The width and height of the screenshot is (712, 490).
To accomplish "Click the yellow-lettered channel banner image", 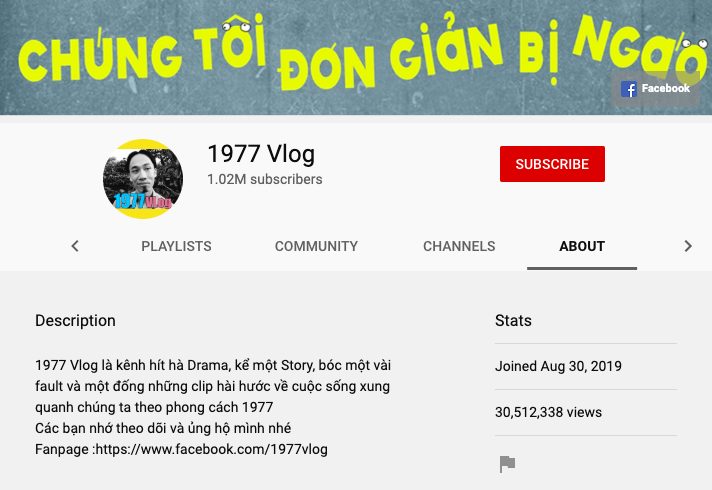I will [x=356, y=57].
